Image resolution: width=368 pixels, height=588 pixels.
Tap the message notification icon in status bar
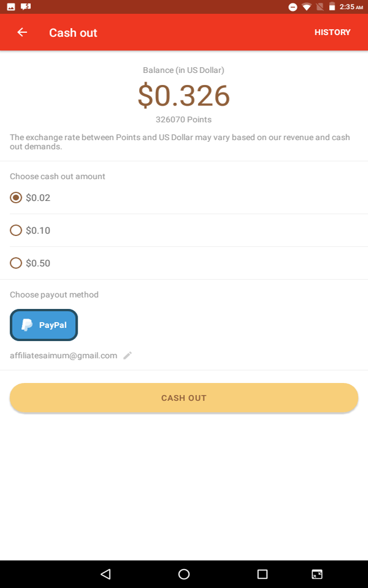25,7
